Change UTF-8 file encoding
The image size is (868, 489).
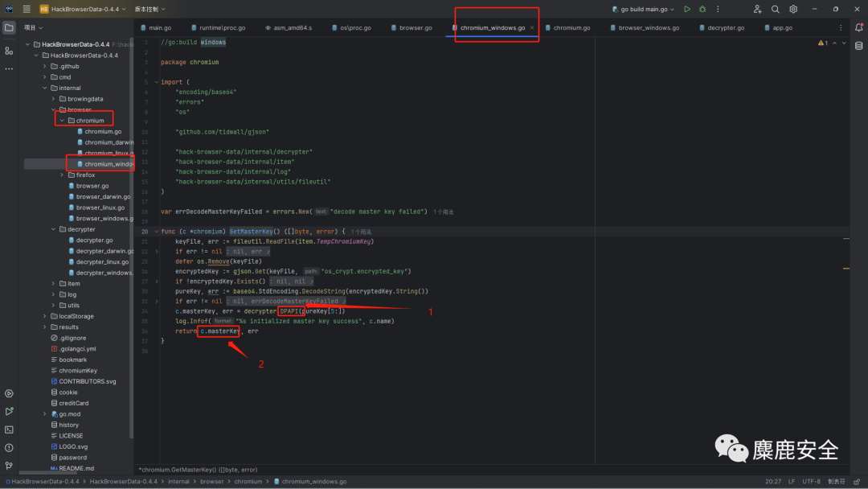point(811,482)
